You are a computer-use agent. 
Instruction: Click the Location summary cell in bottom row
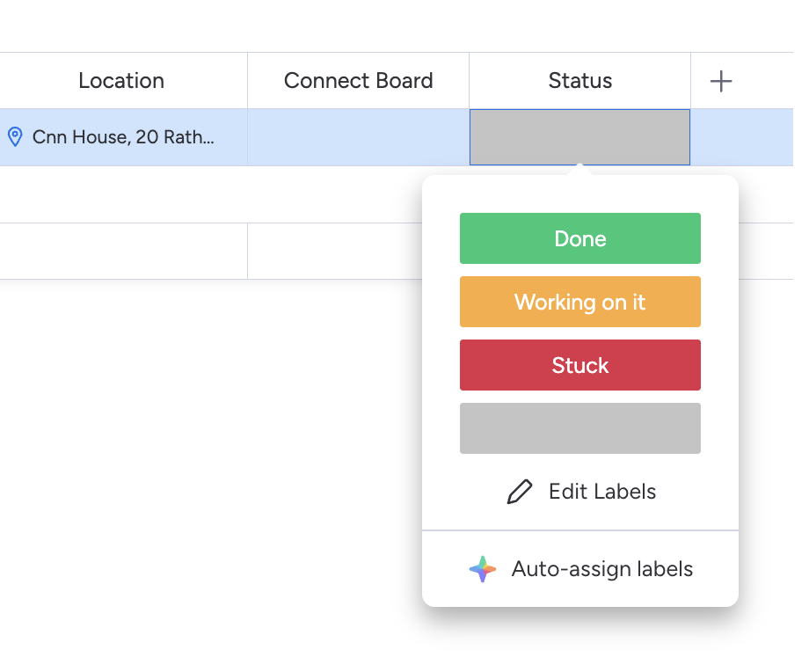click(x=123, y=252)
